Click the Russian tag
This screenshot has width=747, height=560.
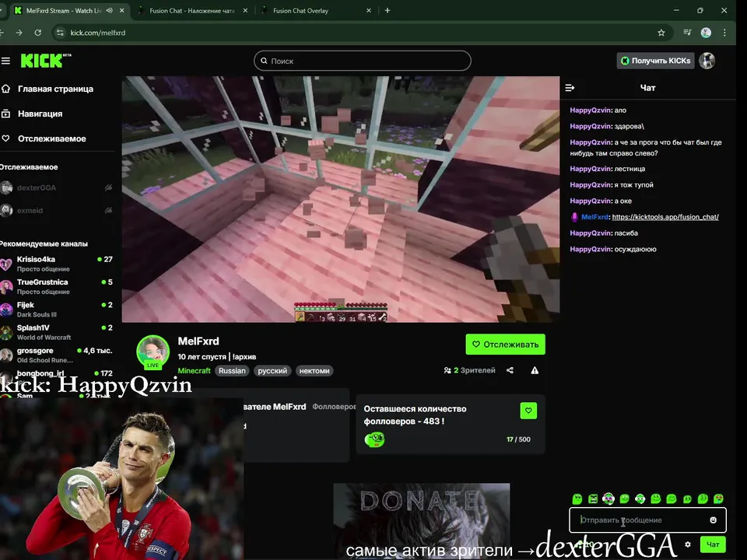(232, 371)
